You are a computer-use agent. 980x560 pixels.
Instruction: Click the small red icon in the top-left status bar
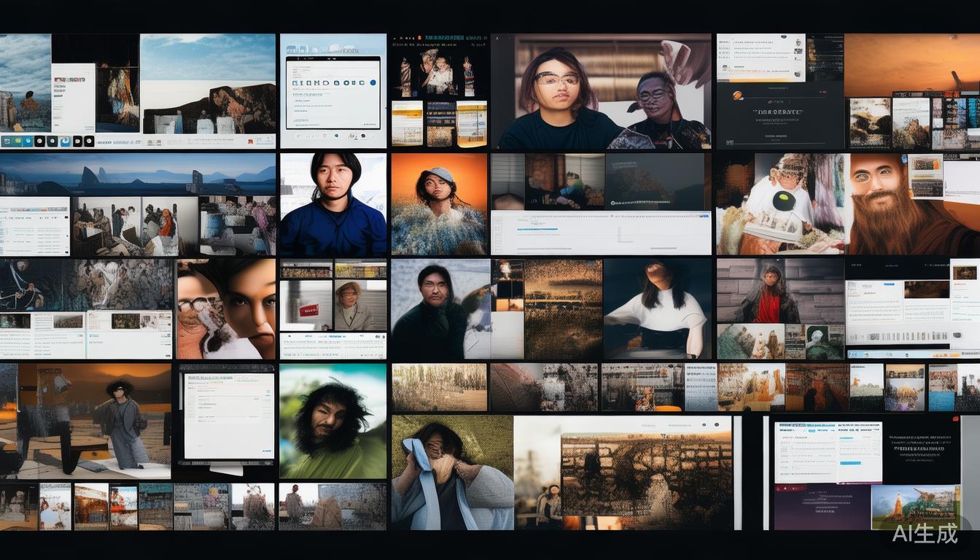[x=251, y=141]
